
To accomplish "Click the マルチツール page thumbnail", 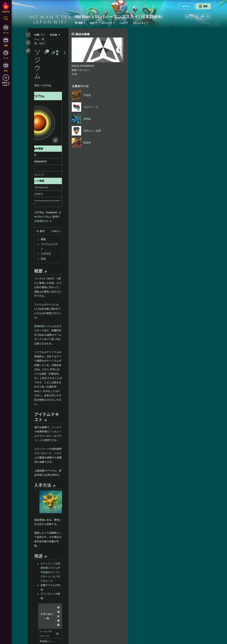I will (x=76, y=107).
